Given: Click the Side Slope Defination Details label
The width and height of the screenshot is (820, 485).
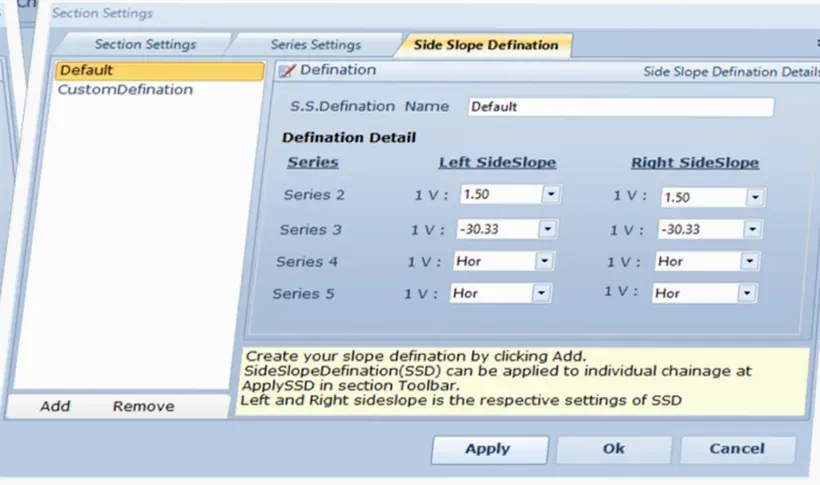Looking at the screenshot, I should (x=731, y=72).
